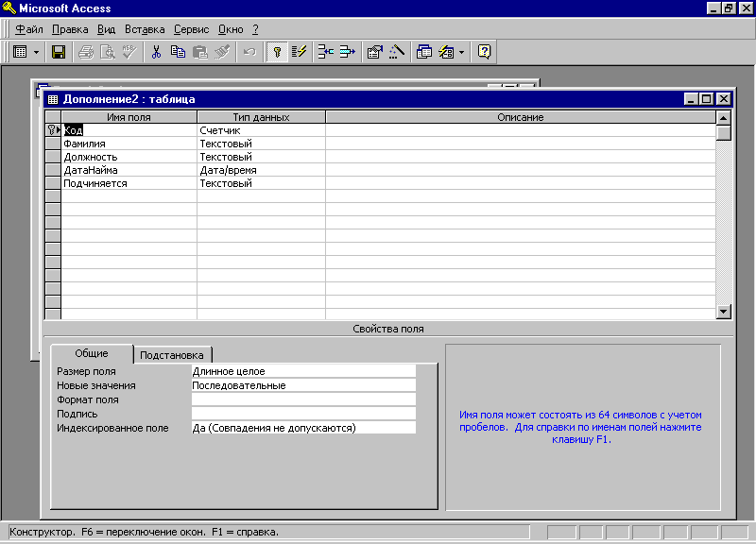756x544 pixels.
Task: Click the key row selector for Код
Action: click(53, 130)
